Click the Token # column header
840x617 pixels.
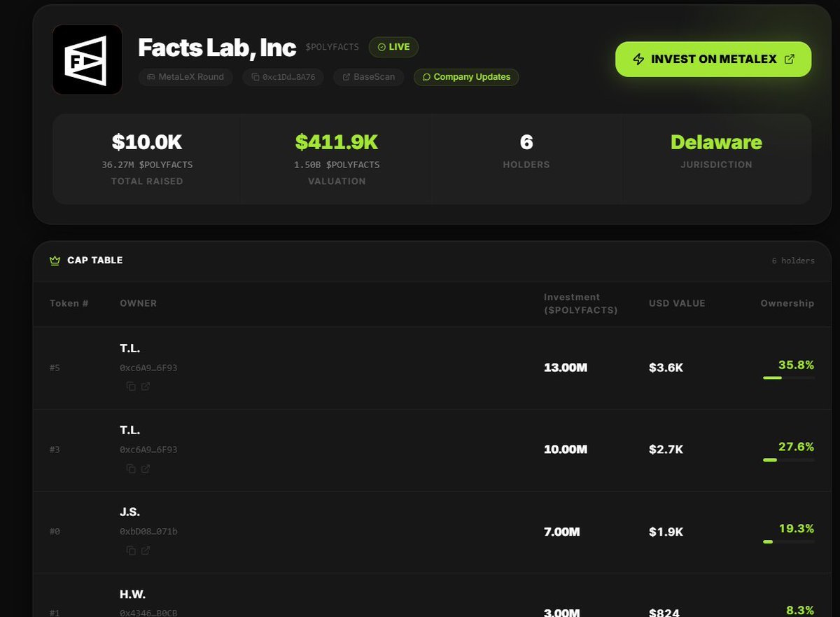[69, 304]
